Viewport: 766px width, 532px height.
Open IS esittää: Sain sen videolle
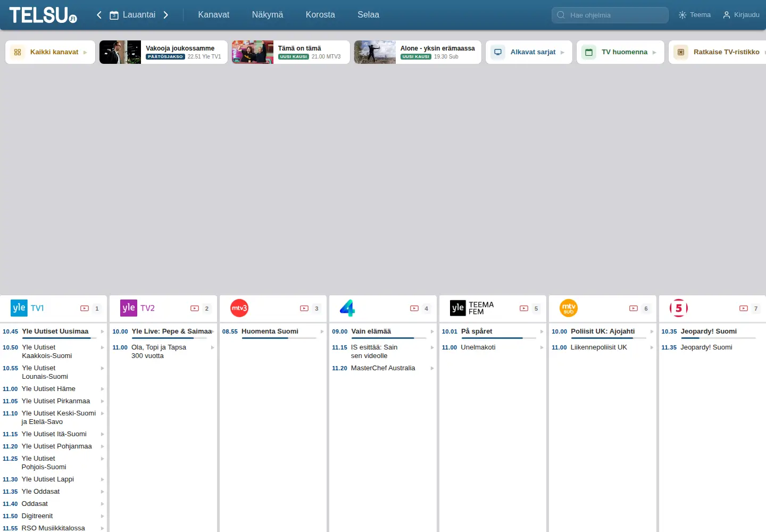(374, 352)
